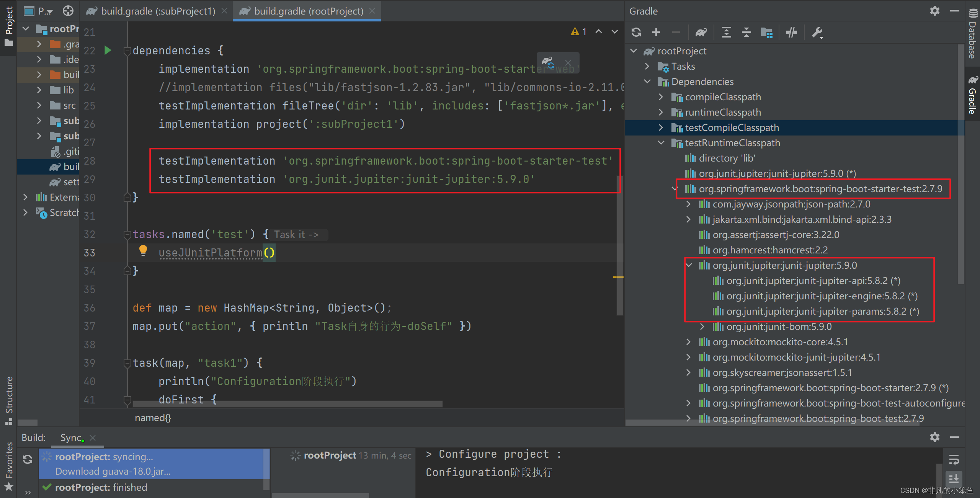This screenshot has height=498, width=980.
Task: Click the load Gradle changes floating icon
Action: tap(548, 62)
